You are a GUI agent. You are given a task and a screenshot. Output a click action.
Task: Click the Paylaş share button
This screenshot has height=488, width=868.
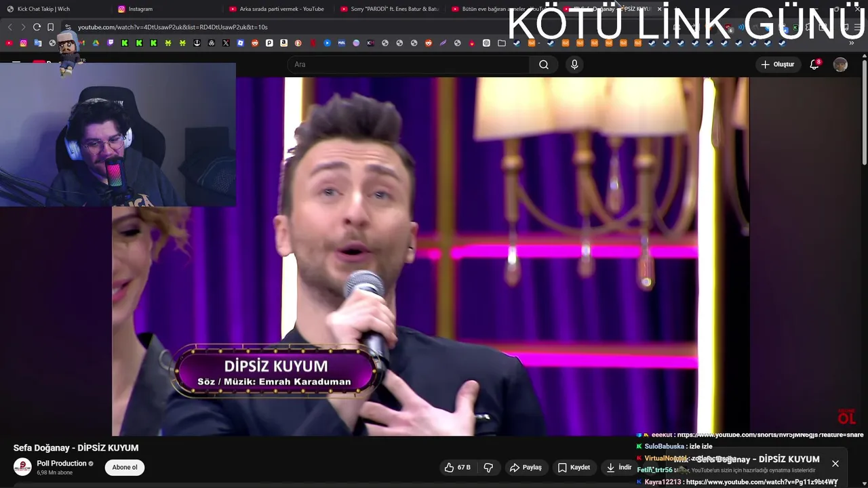coord(526,468)
